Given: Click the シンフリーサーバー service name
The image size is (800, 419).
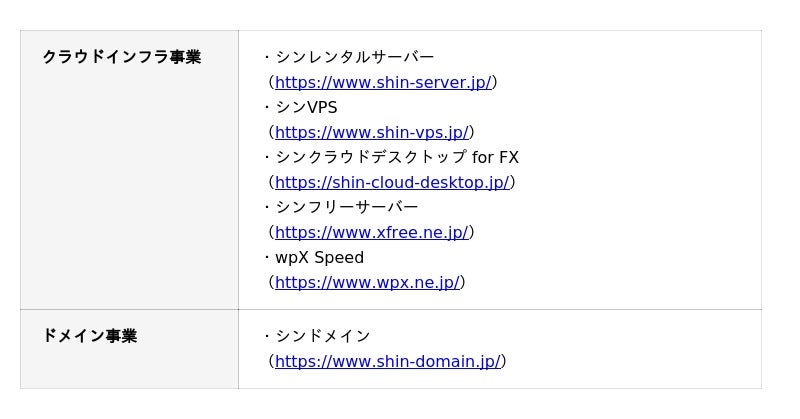Looking at the screenshot, I should click(347, 207).
